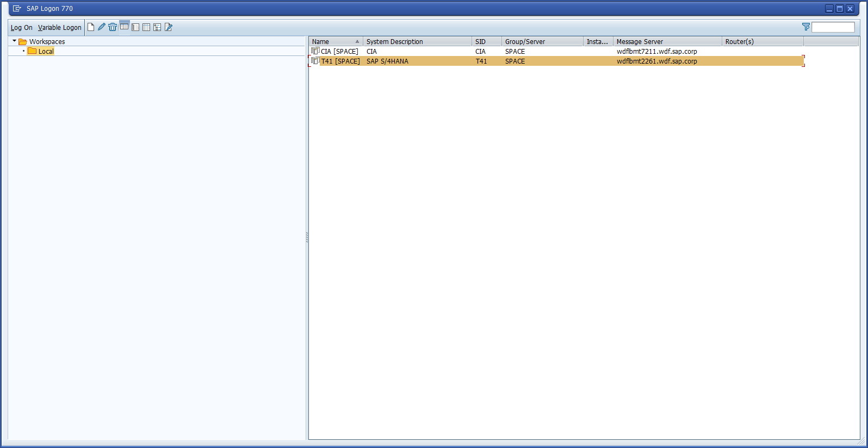Click the SAP Logon title bar menu icon

pos(17,9)
